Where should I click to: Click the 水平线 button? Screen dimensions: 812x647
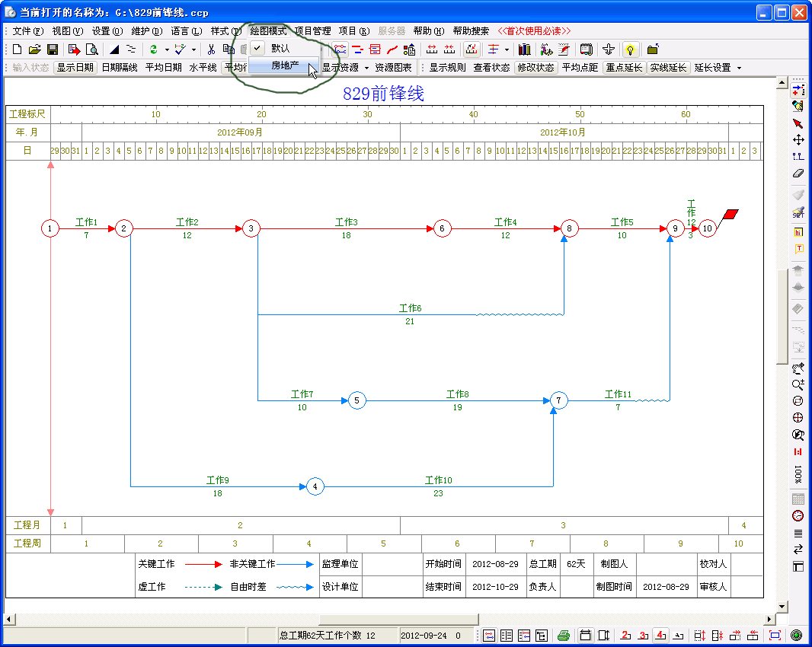203,67
